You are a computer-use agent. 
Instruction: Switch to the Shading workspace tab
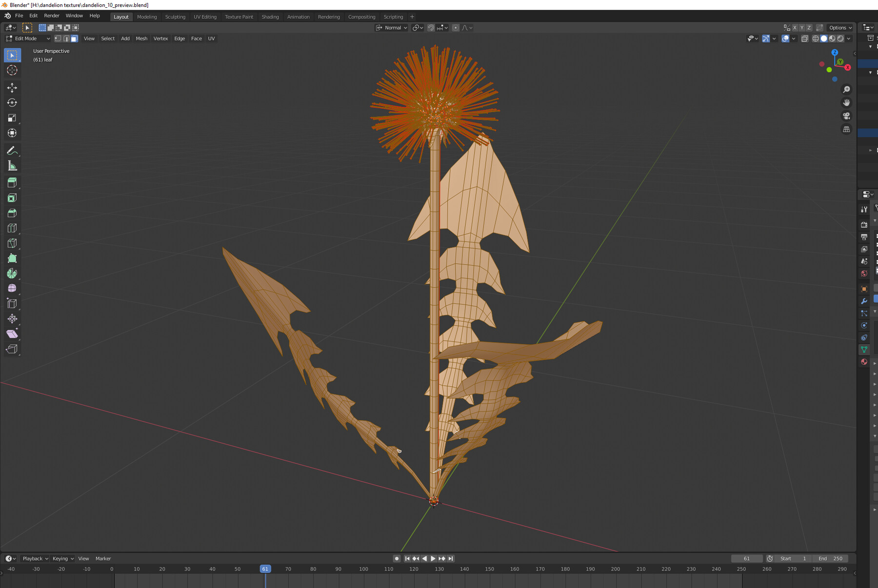270,17
